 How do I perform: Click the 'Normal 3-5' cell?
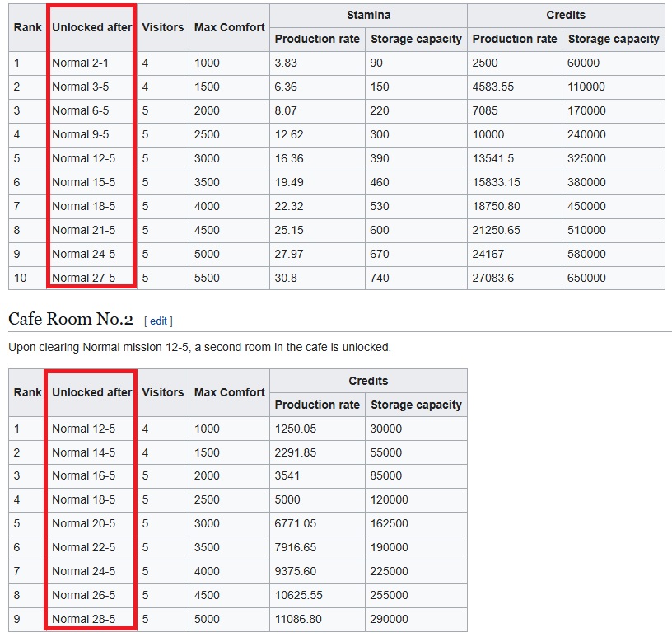[x=80, y=87]
